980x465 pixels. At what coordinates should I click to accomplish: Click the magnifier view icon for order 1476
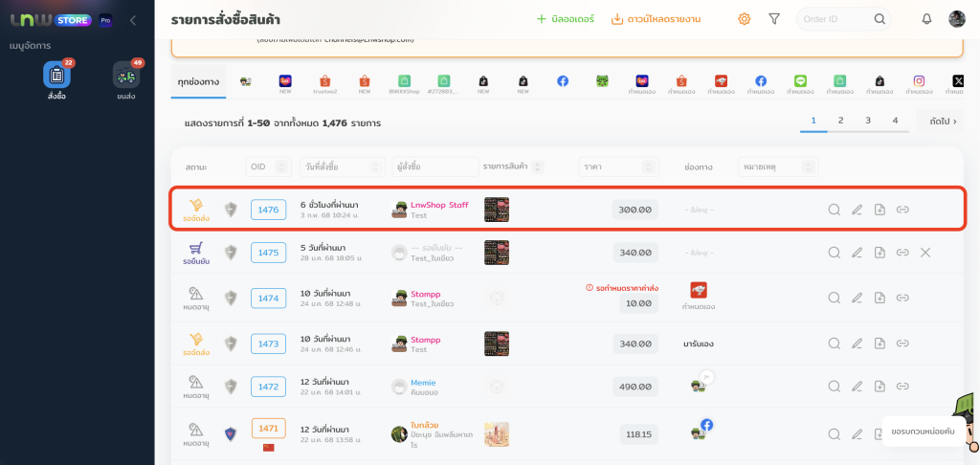pos(834,210)
